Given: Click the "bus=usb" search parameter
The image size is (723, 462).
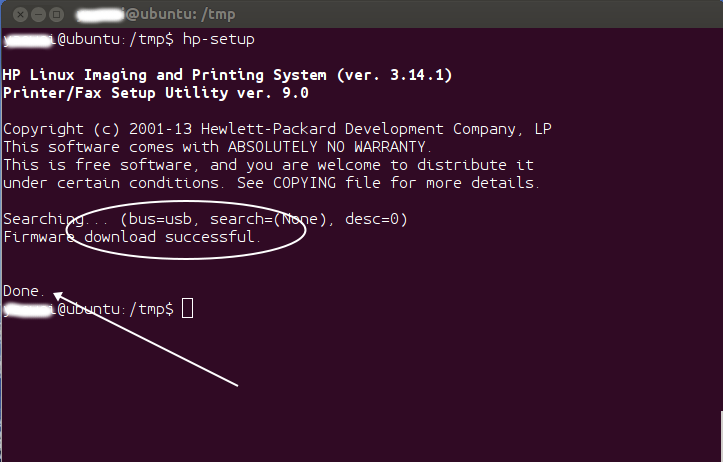Looking at the screenshot, I should [160, 219].
